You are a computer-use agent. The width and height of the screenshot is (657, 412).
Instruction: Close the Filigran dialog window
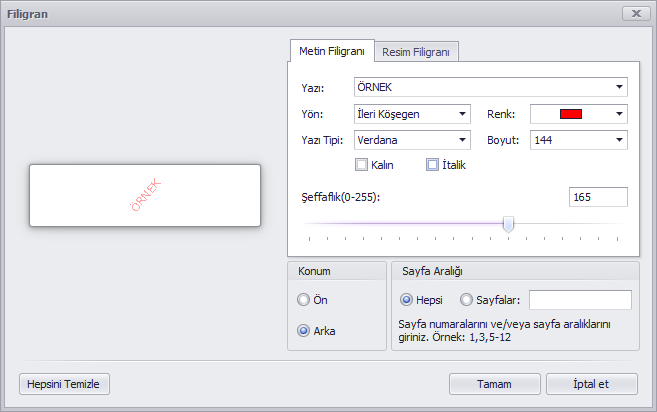tap(636, 14)
